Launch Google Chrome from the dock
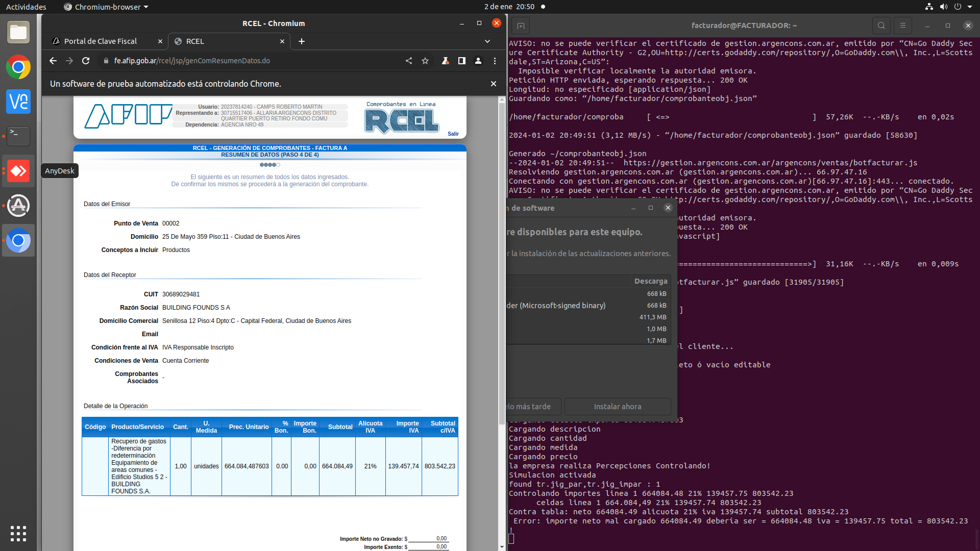This screenshot has width=980, height=551. [18, 67]
